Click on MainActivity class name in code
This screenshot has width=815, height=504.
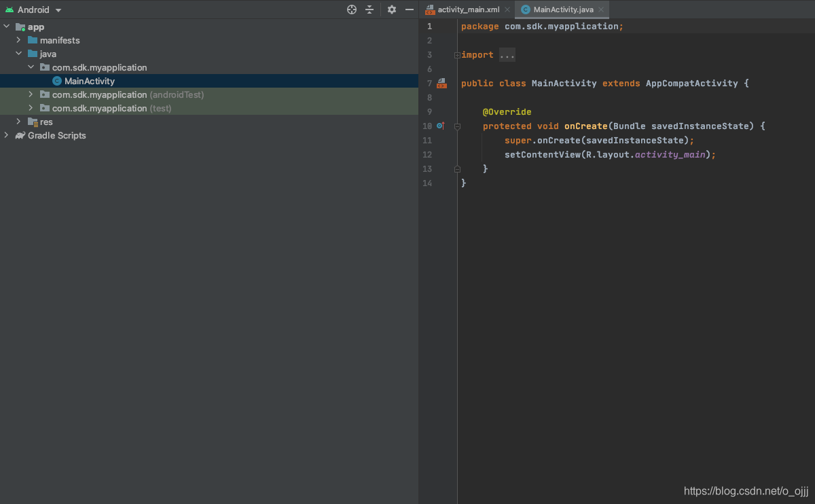click(x=564, y=84)
